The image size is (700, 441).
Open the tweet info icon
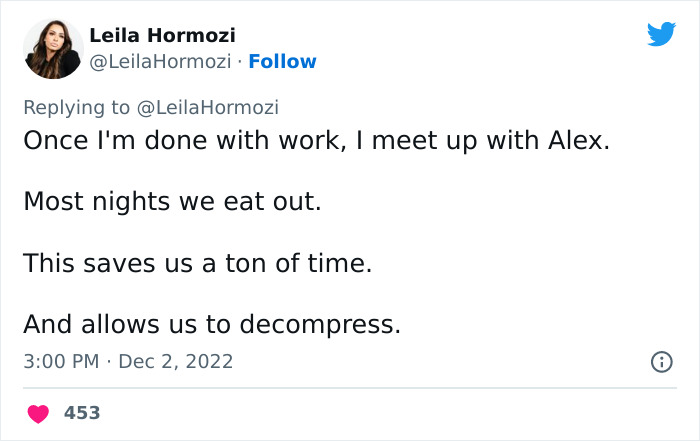661,362
